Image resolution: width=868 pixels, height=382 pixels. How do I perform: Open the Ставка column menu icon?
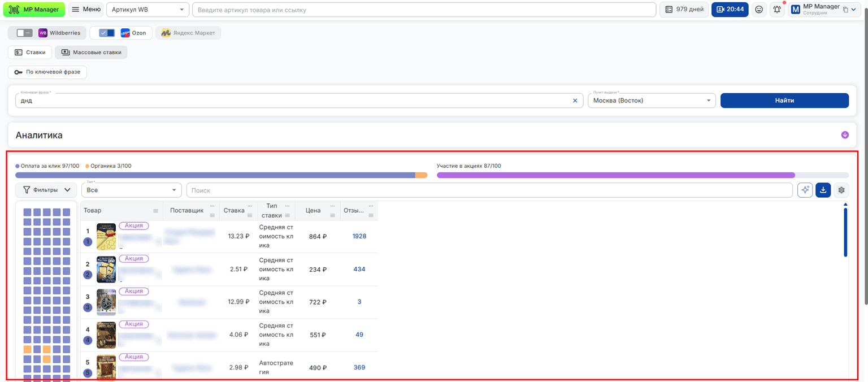tap(250, 215)
